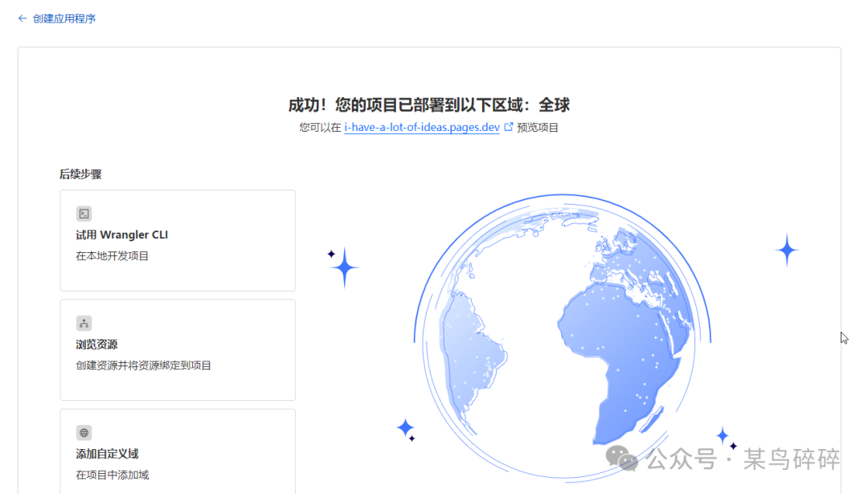Image resolution: width=868 pixels, height=494 pixels.
Task: Click the back arrow beside 创建应用程序
Action: [x=22, y=18]
